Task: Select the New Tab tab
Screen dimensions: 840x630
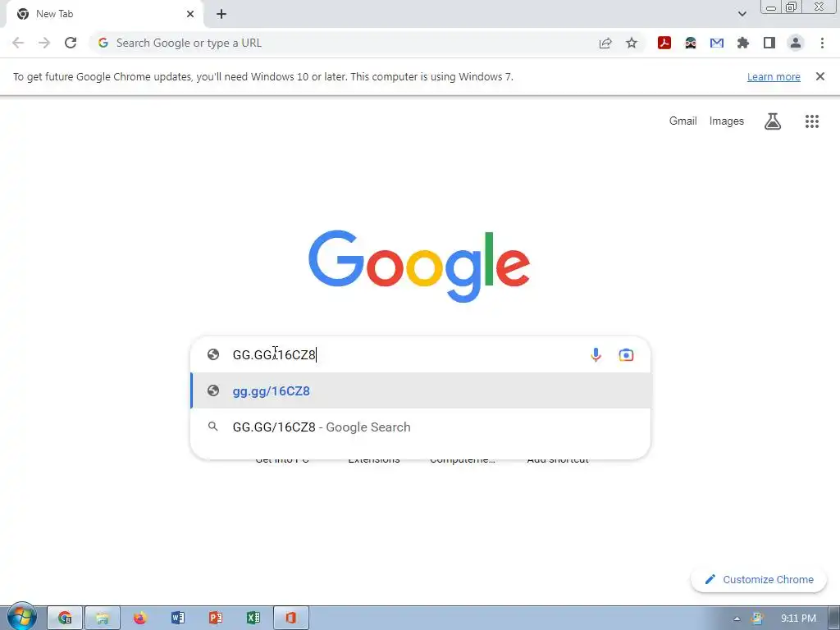Action: (104, 14)
